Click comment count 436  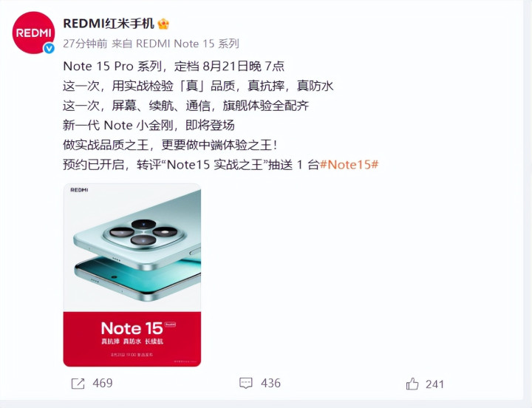(270, 383)
